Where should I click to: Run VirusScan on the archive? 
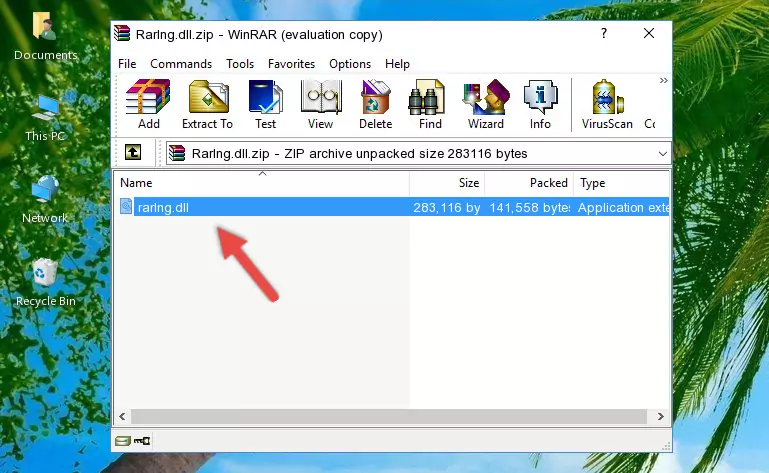[607, 105]
